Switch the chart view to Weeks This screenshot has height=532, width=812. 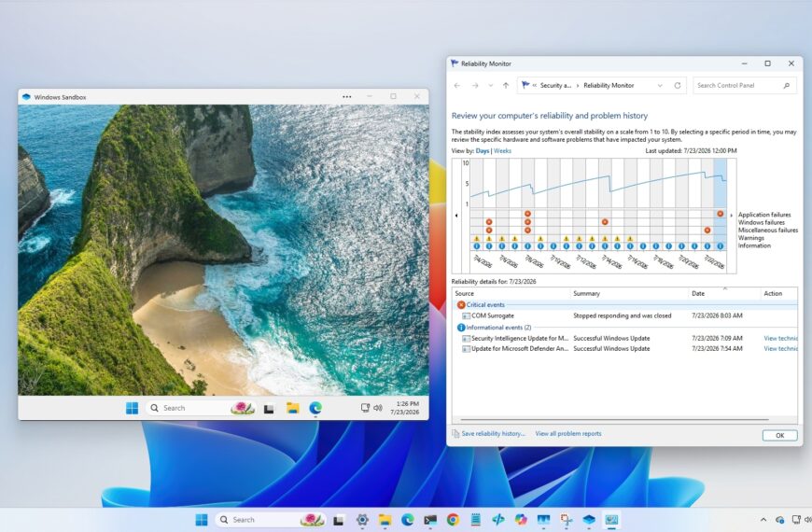pos(502,151)
